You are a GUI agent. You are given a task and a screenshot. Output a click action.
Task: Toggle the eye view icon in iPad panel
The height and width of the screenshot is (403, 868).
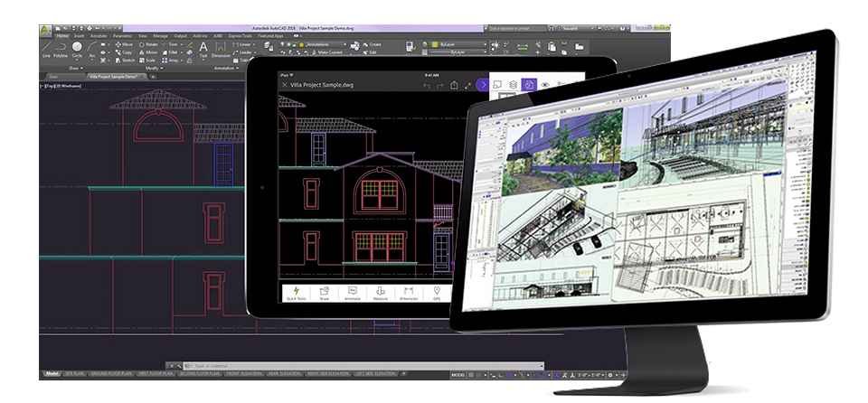coord(545,85)
